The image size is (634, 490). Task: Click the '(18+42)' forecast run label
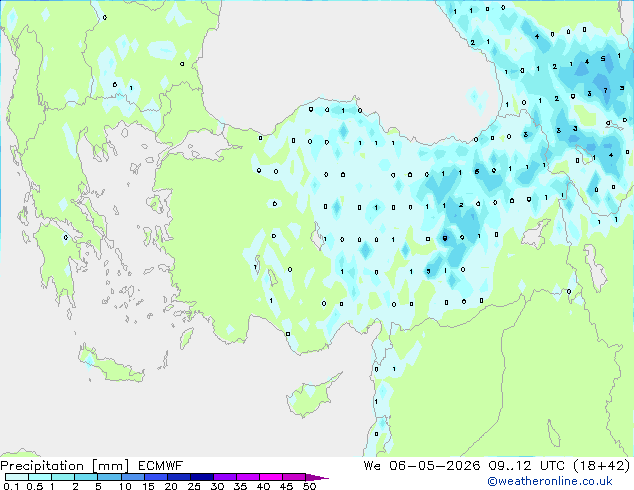tap(602, 466)
